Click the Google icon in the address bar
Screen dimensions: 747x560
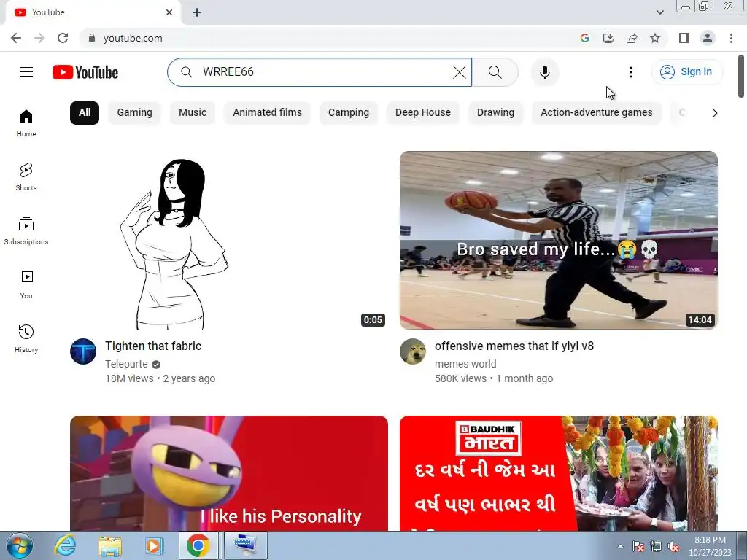pyautogui.click(x=584, y=38)
